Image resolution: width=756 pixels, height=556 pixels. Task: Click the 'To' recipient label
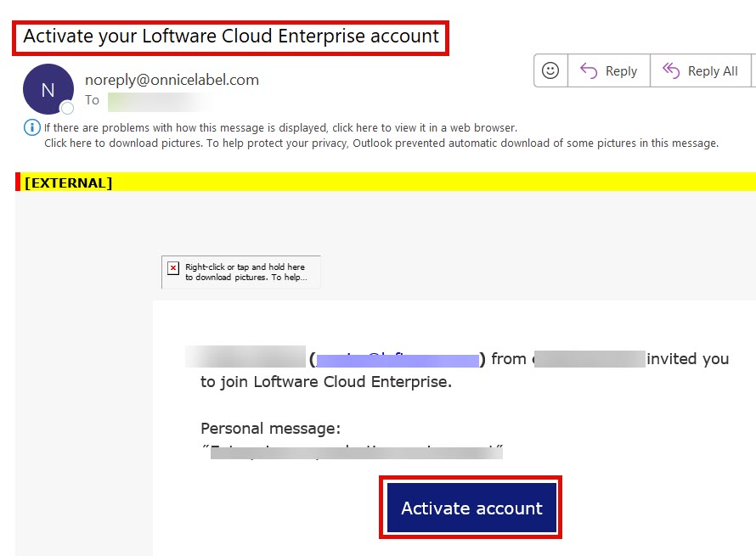click(x=92, y=100)
